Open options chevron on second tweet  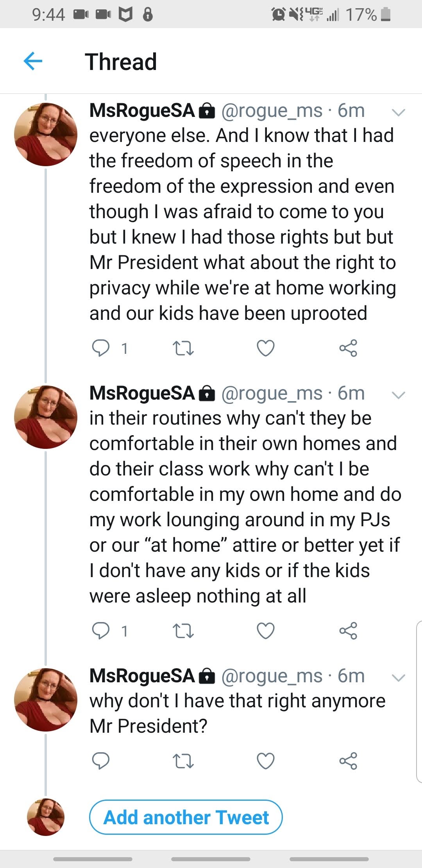[398, 395]
